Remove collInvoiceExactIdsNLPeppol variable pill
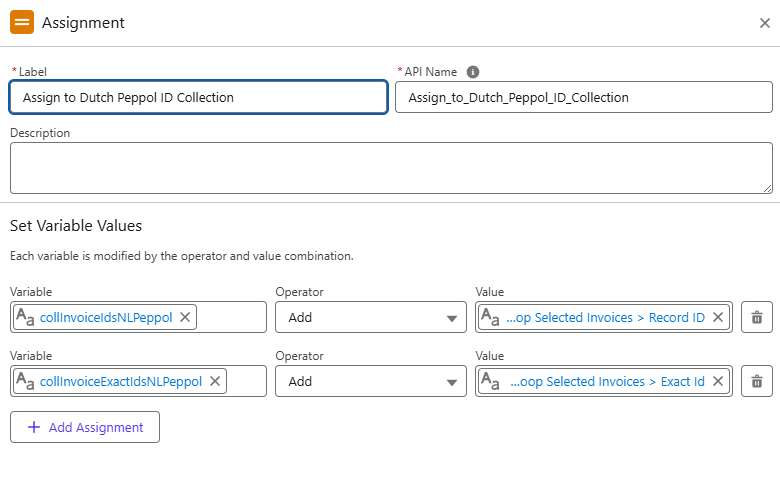Image resolution: width=780 pixels, height=477 pixels. 215,382
